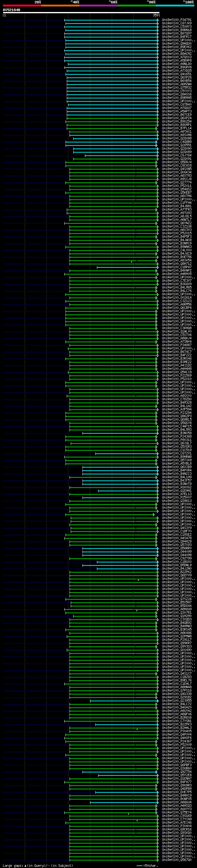
Task: Select the query name AV521840
Action: [x=11, y=10]
